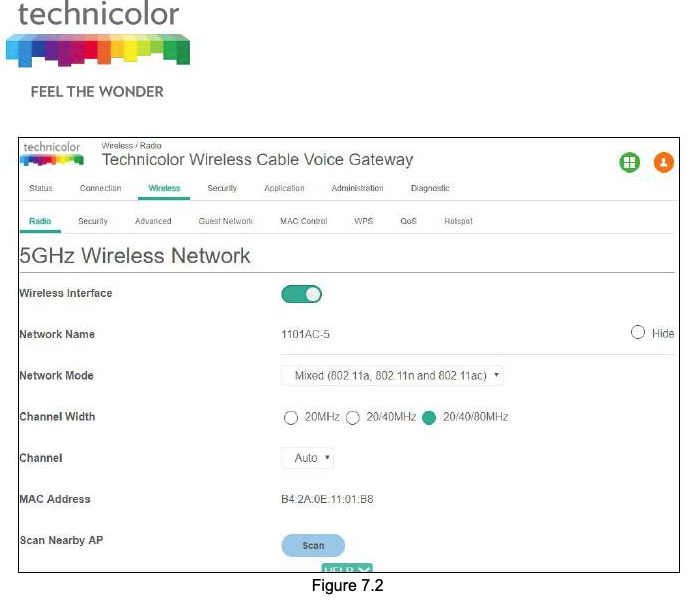
Task: Select the 20/40MHz channel width option
Action: [352, 417]
